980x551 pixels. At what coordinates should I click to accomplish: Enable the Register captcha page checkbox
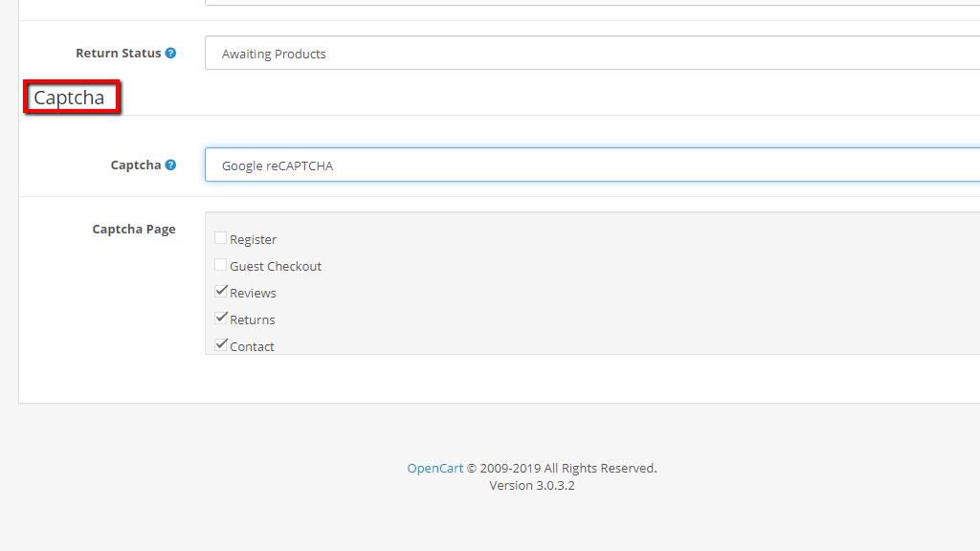[x=221, y=238]
